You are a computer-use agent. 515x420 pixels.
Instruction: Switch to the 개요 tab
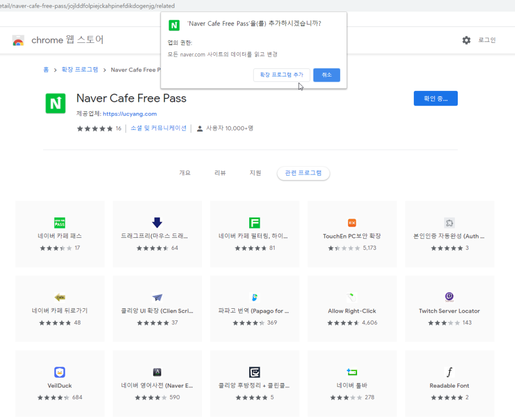(184, 173)
